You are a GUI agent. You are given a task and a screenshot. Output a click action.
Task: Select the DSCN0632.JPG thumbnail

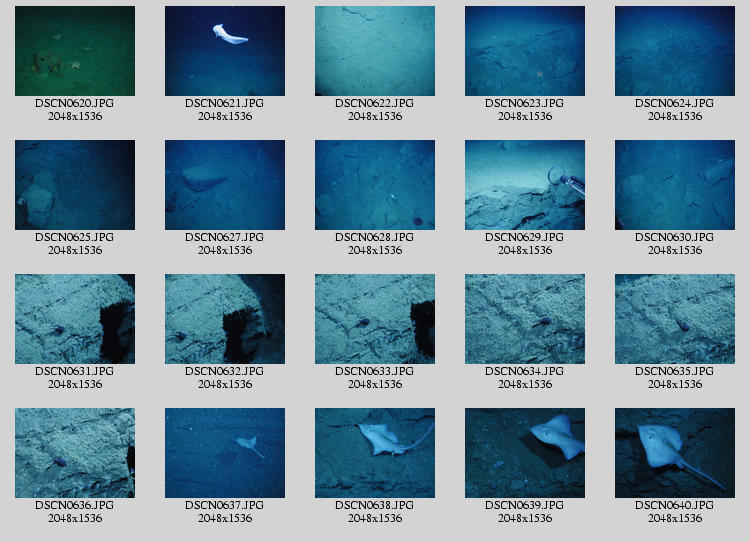(225, 319)
